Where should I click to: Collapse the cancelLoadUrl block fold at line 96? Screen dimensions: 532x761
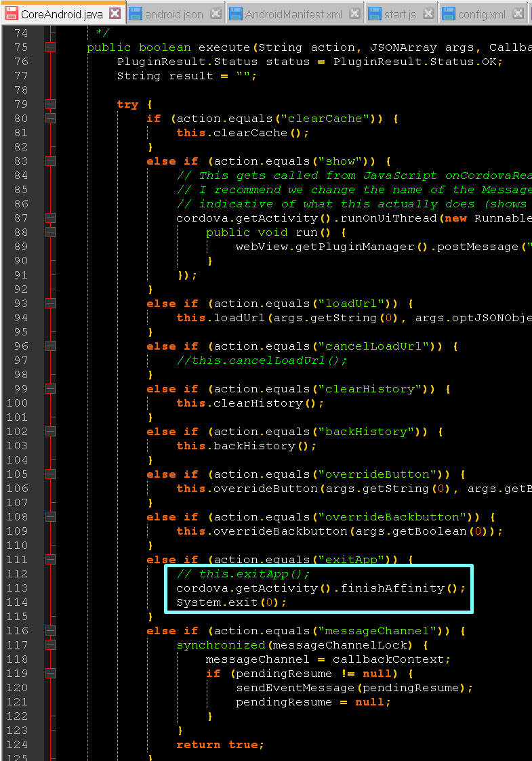[50, 346]
